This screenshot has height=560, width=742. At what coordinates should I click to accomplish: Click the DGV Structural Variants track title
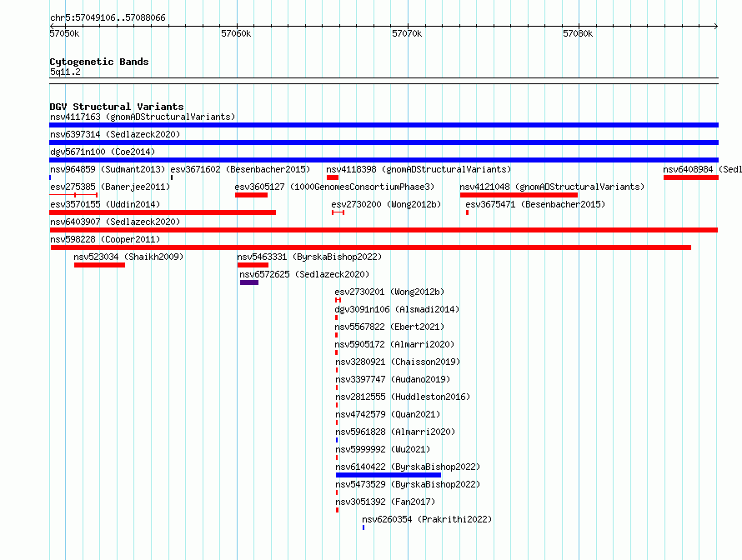pyautogui.click(x=117, y=107)
